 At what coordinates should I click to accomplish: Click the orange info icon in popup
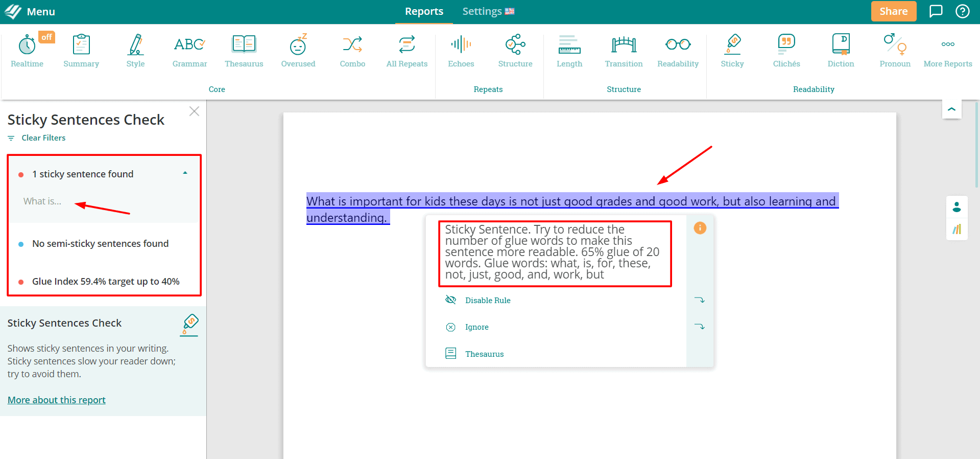tap(700, 228)
